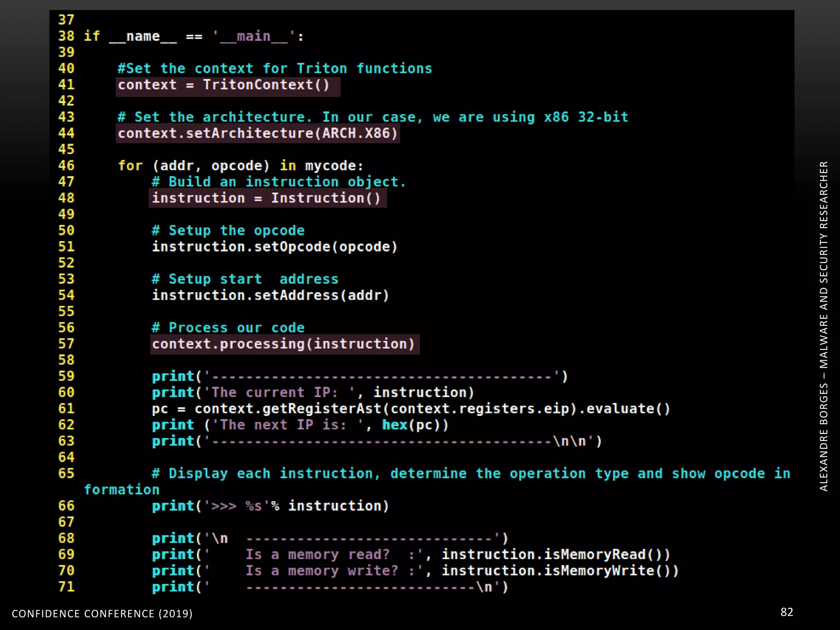Click vertical text 'ALEXANDRE BORGES – MALWARE AND SECURITY RESEARCHER'
840x630 pixels.
point(824,326)
